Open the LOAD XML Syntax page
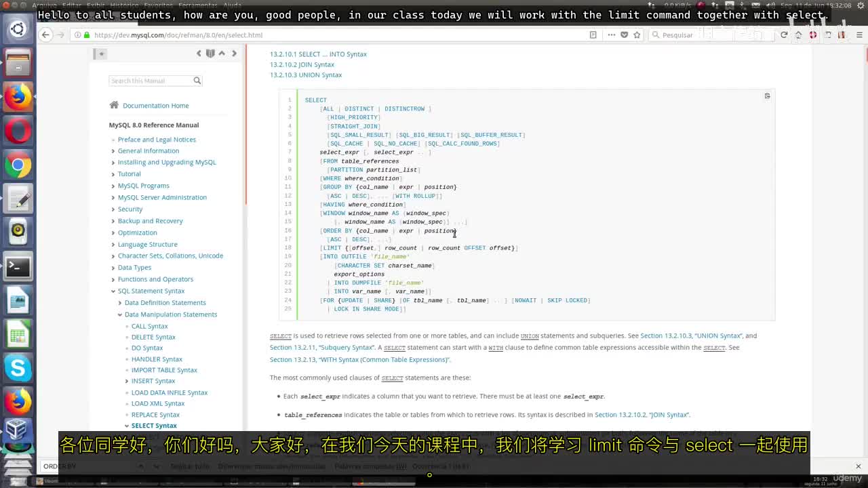 pos(158,404)
